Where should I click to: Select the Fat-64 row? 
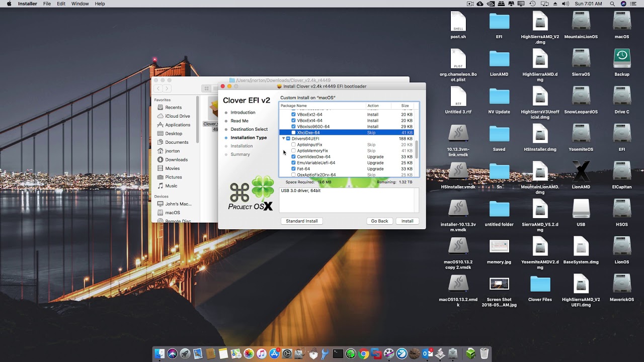coord(347,169)
